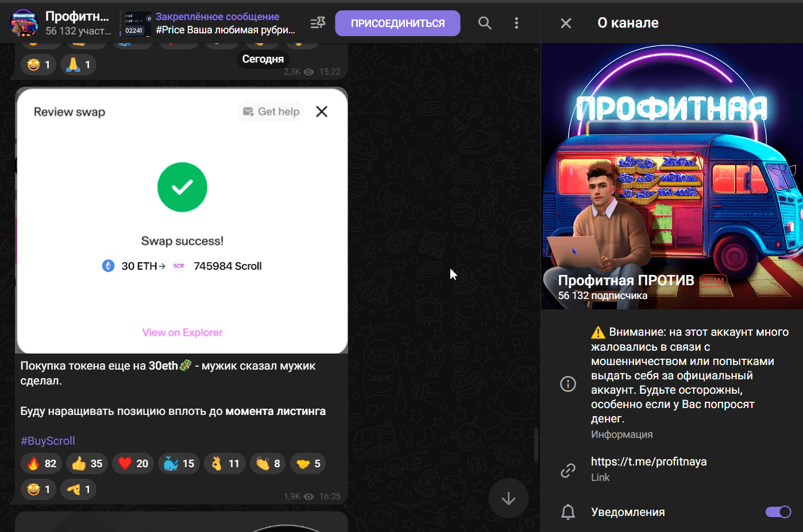Open the Swap success screenshot image
Screen dimensions: 803x532
[182, 220]
